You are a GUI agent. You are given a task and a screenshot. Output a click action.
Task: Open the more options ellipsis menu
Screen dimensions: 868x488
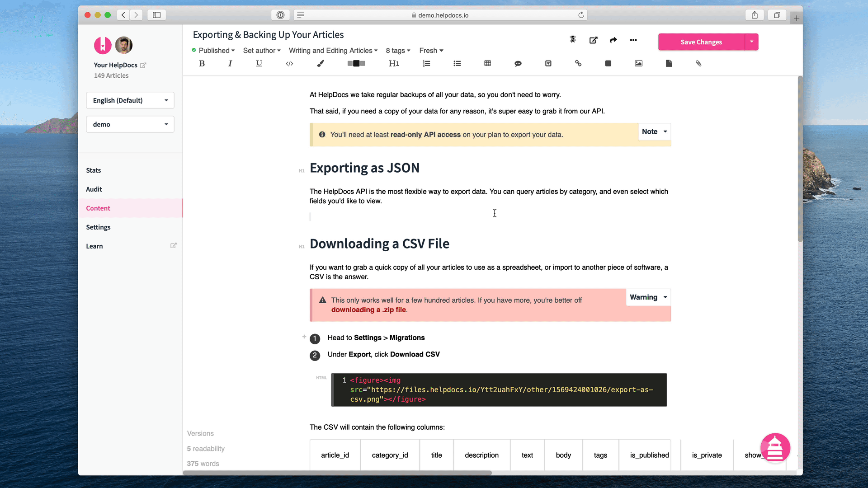(x=633, y=40)
